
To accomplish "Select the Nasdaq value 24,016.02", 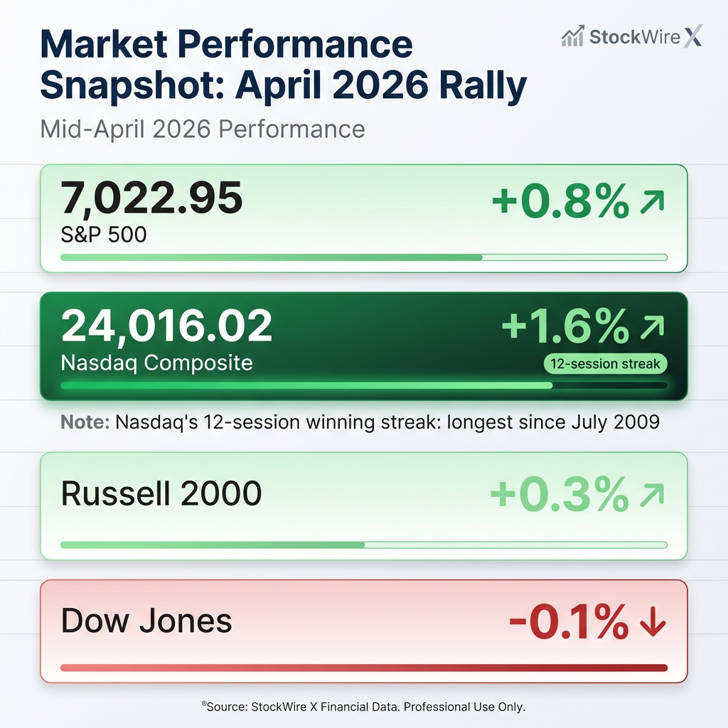I will click(166, 325).
